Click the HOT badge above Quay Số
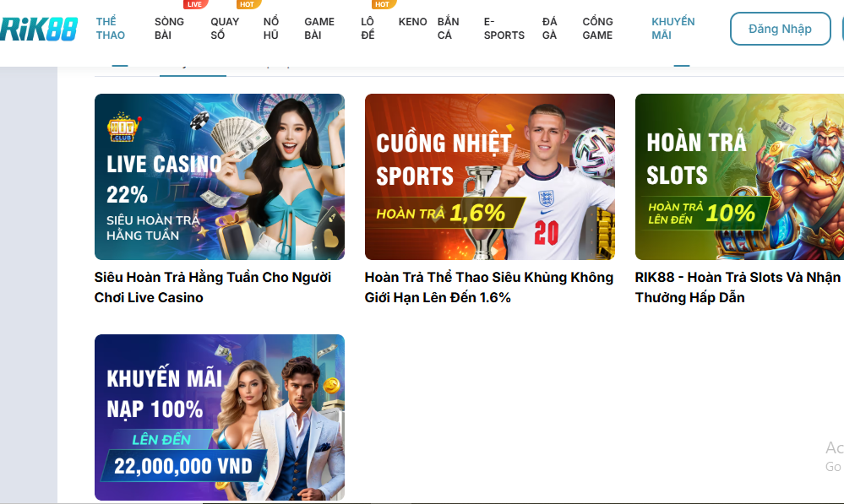Image resolution: width=844 pixels, height=504 pixels. pyautogui.click(x=248, y=4)
